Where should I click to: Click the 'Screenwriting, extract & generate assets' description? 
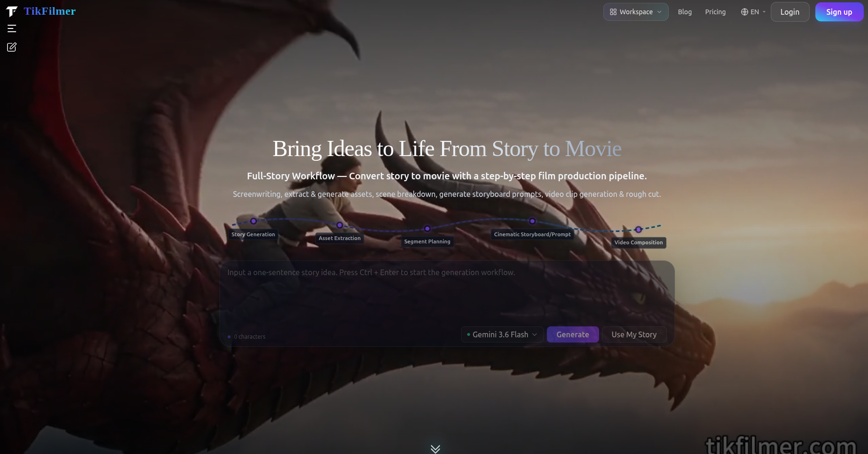point(447,194)
